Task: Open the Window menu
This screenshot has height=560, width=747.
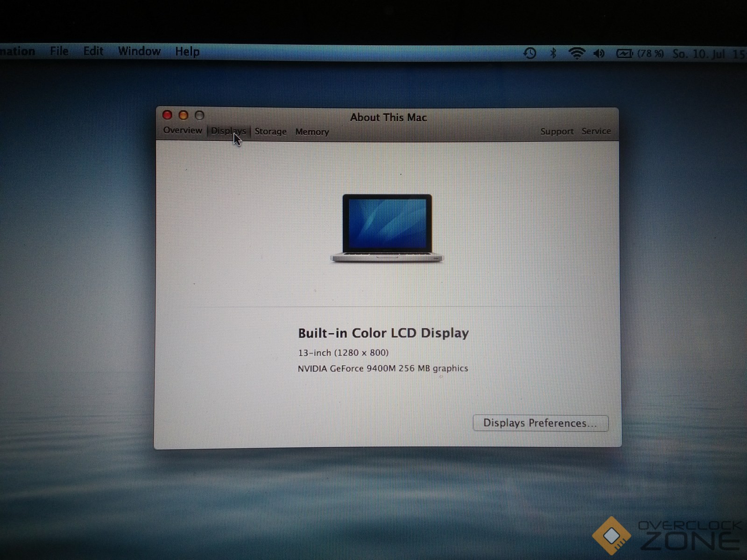Action: [139, 51]
